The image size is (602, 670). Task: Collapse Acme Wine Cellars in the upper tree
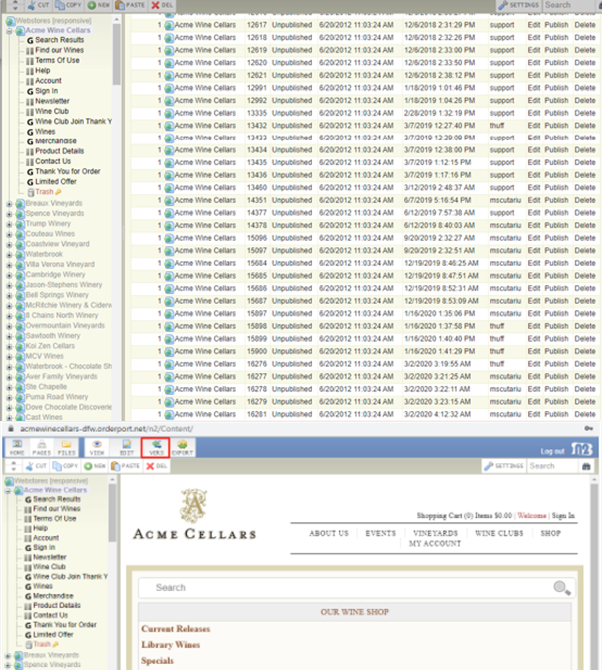point(9,31)
